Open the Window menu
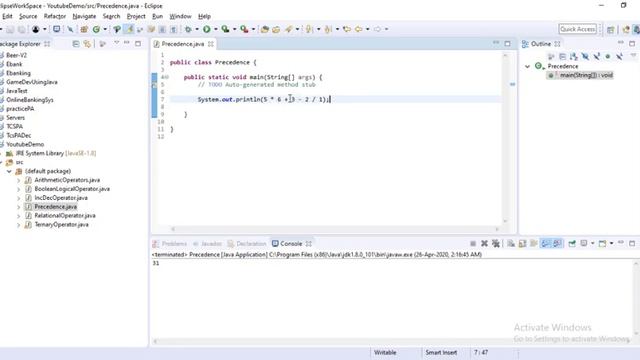Screen dimensions: 640x360 click(x=180, y=16)
